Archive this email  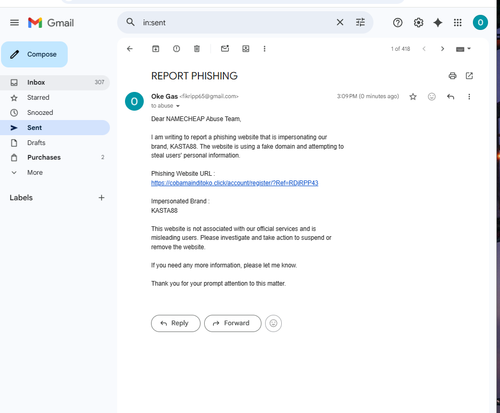click(156, 49)
